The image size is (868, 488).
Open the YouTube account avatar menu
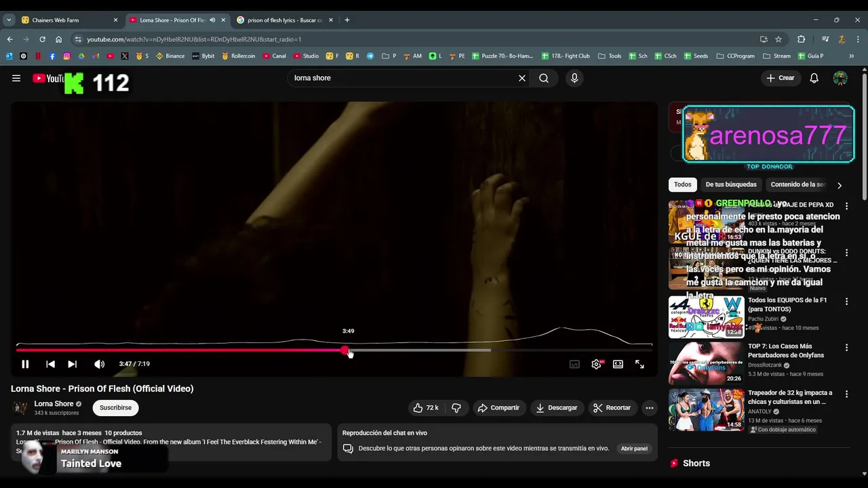pos(840,78)
